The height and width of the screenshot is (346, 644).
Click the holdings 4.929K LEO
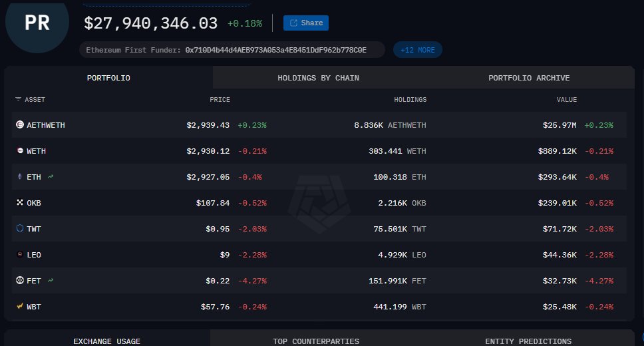(402, 255)
